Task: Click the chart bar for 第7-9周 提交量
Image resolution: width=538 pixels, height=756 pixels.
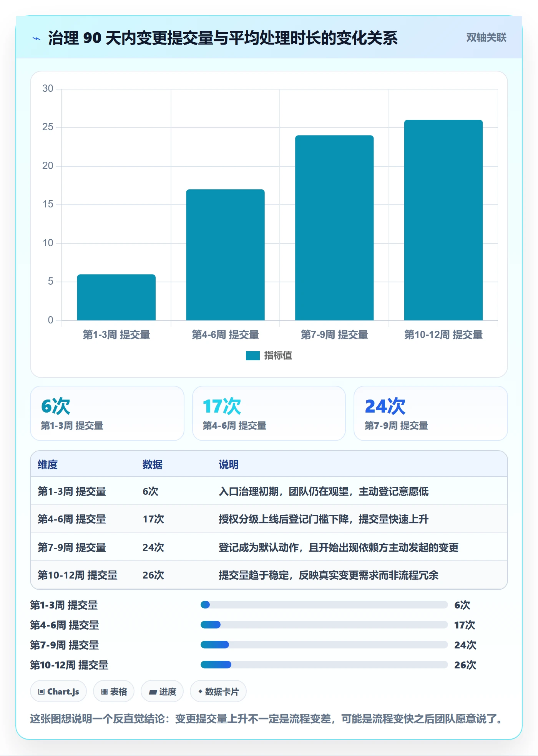Action: [x=334, y=228]
